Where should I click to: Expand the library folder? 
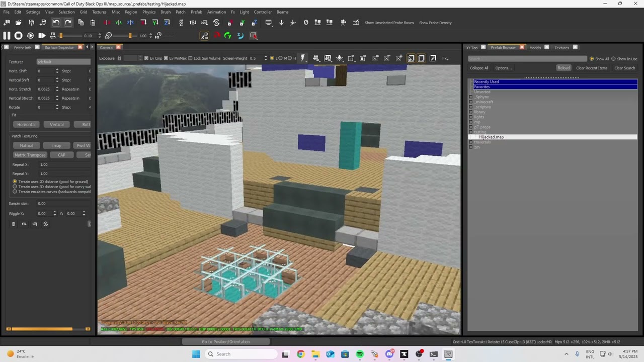[x=471, y=112]
